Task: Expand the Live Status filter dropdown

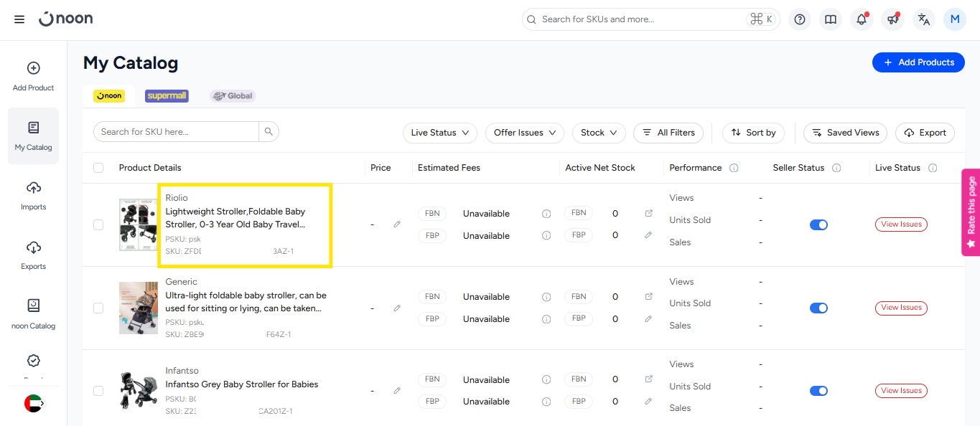Action: [x=440, y=133]
